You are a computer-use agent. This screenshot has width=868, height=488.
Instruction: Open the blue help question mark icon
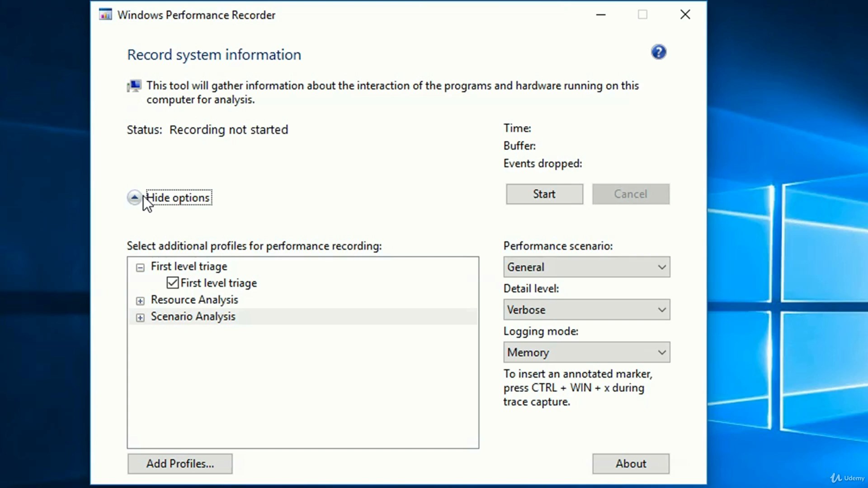(659, 52)
